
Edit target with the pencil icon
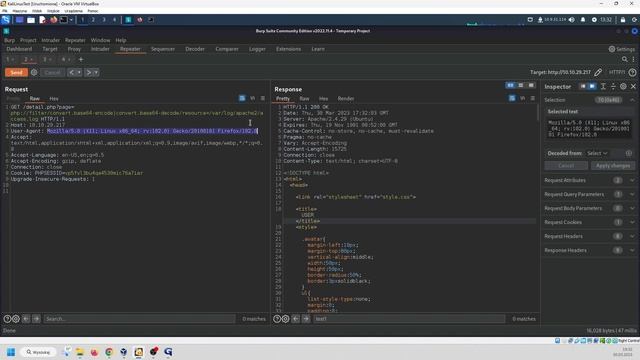point(598,72)
